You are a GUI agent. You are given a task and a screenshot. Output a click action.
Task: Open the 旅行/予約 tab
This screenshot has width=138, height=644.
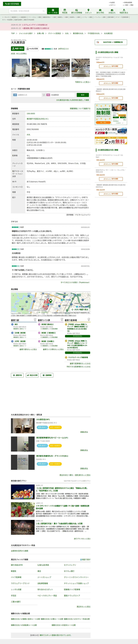pos(100,11)
